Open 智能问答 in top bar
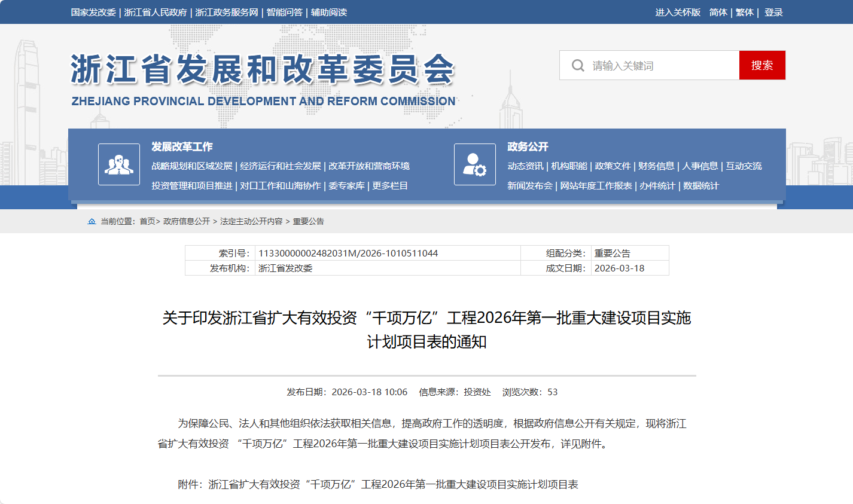 coord(285,13)
